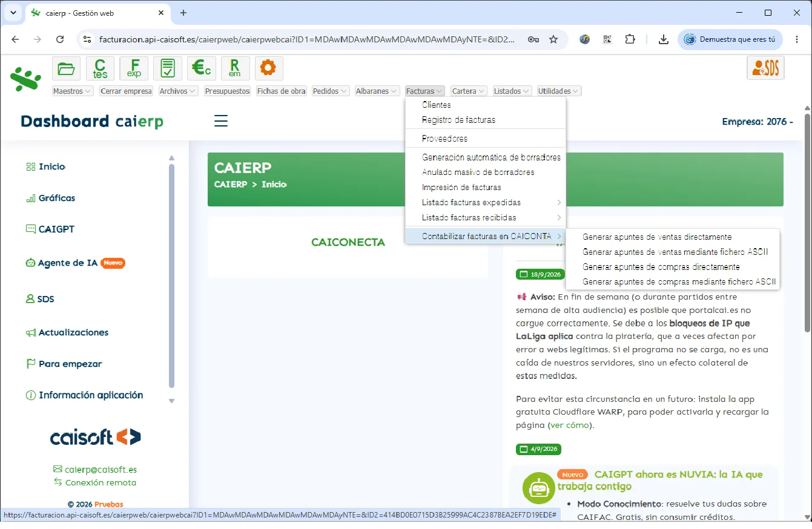This screenshot has height=529, width=812.
Task: Click the folder icon in the caierp toolbar
Action: tap(67, 68)
